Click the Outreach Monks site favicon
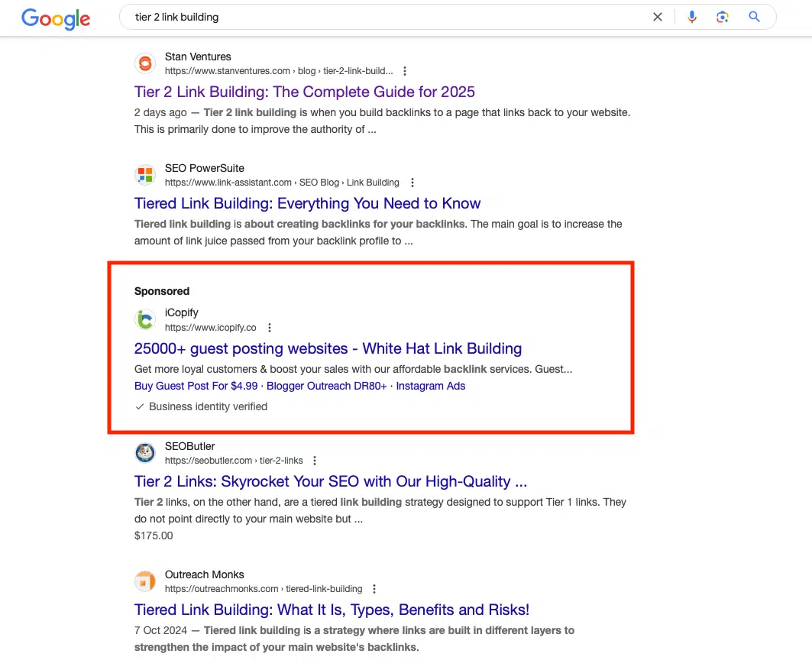The height and width of the screenshot is (660, 812). [145, 581]
